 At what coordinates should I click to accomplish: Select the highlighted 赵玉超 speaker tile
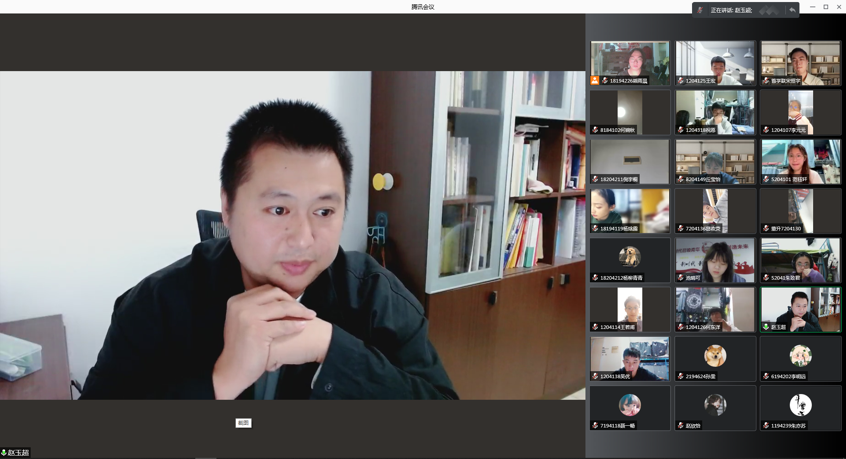click(x=800, y=308)
